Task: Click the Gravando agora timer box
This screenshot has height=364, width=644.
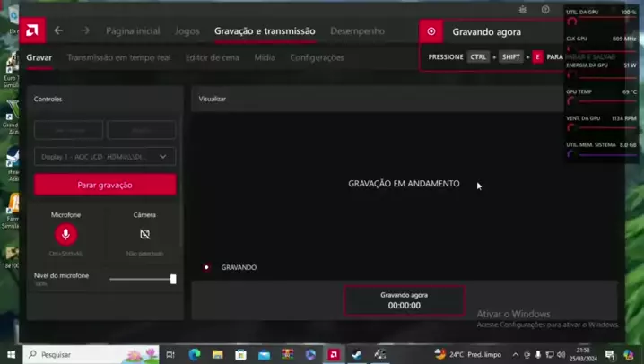Action: [405, 300]
